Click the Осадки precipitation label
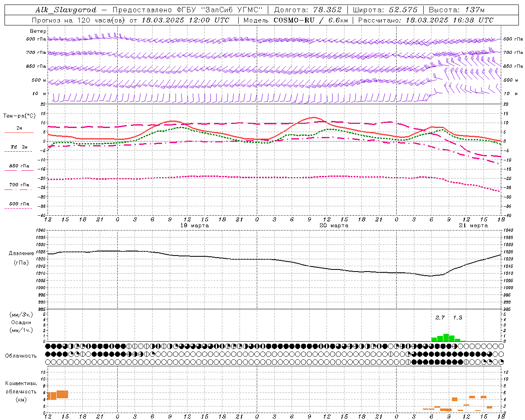This screenshot has height=420, width=525. (x=21, y=322)
